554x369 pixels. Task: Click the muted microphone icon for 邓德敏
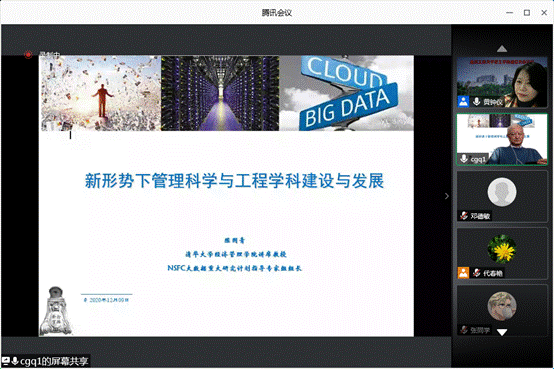[x=464, y=216]
